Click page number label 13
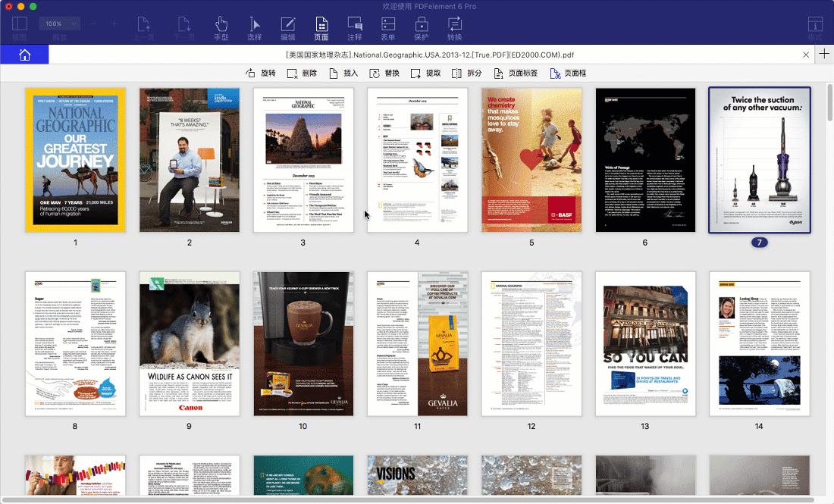834x504 pixels. pos(645,427)
